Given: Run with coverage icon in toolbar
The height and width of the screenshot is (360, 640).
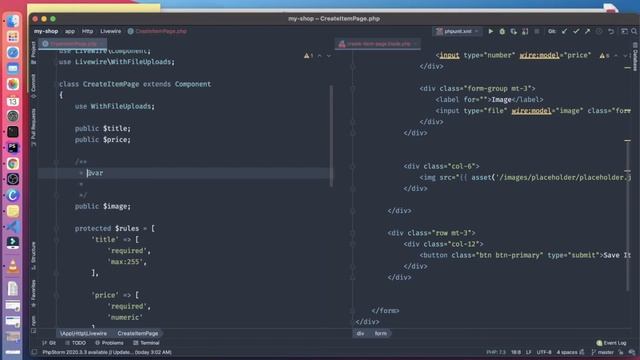Looking at the screenshot, I should (x=513, y=31).
